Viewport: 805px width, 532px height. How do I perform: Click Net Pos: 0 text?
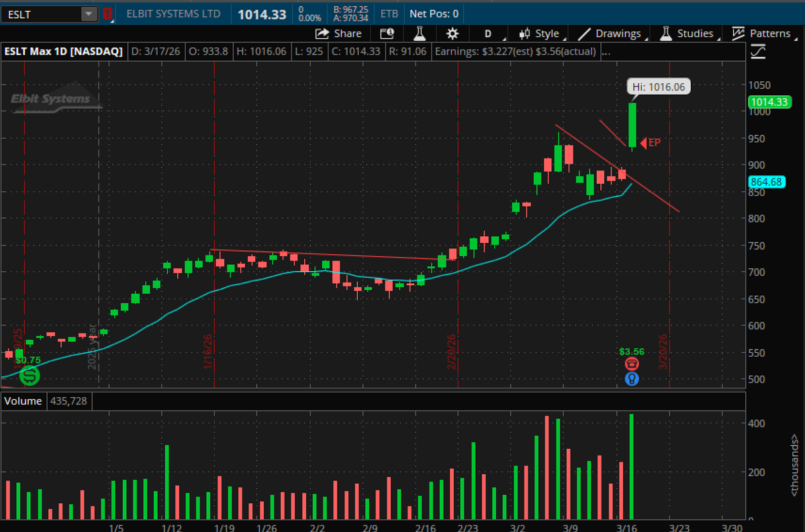point(434,14)
